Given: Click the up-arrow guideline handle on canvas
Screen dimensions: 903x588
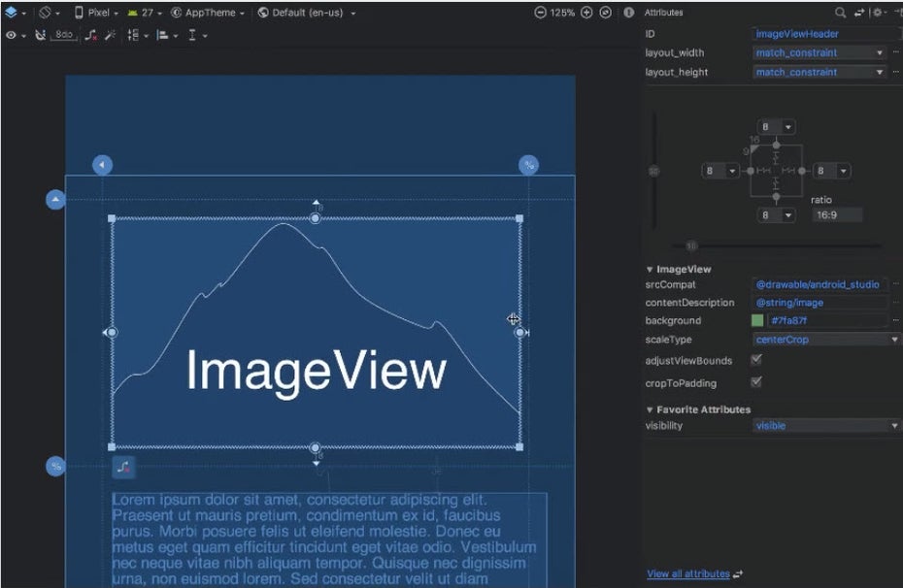Looking at the screenshot, I should (55, 200).
